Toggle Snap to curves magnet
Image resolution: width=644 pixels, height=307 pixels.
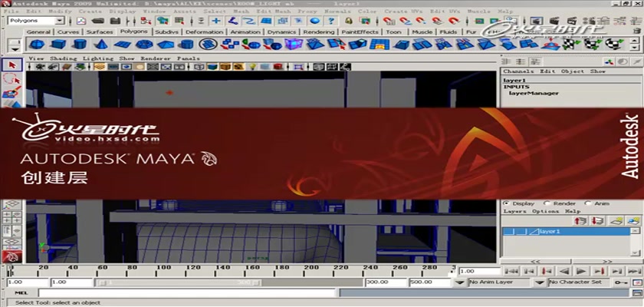click(x=405, y=21)
